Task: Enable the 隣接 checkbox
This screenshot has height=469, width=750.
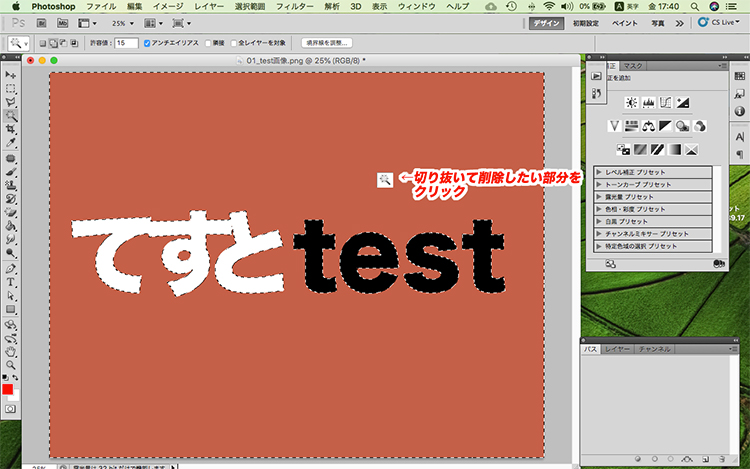Action: pos(208,43)
